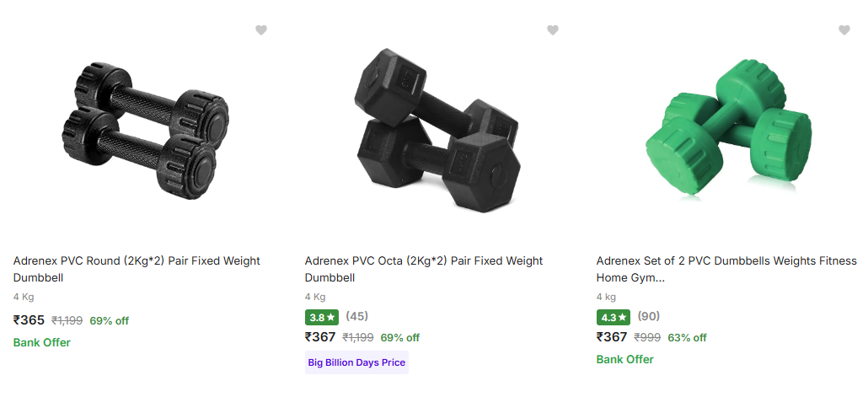Screen dimensions: 868x397
Task: Wishlist the Adrenex PVC Round dumbbell via its heart icon
Action: (x=261, y=30)
